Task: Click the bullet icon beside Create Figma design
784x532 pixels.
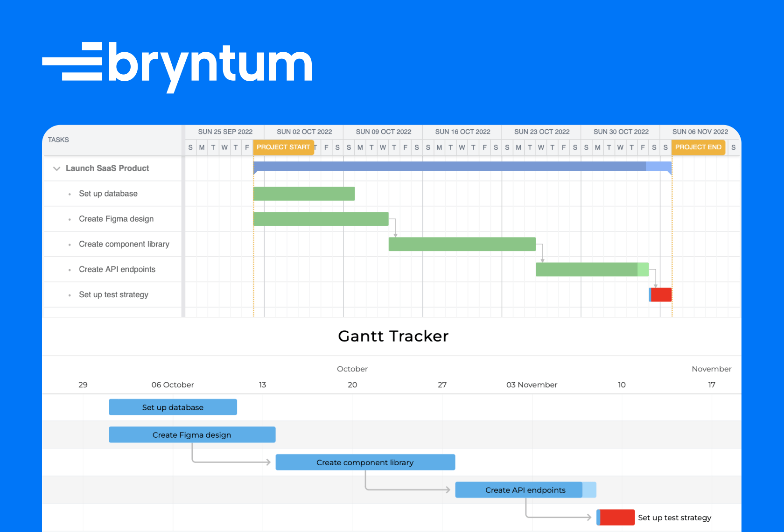Action: pos(70,219)
